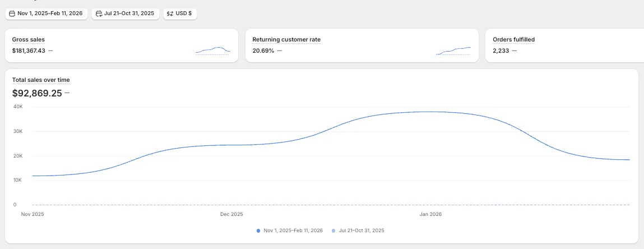644x249 pixels.
Task: Open the Gross sales sparkline chart
Action: [213, 50]
